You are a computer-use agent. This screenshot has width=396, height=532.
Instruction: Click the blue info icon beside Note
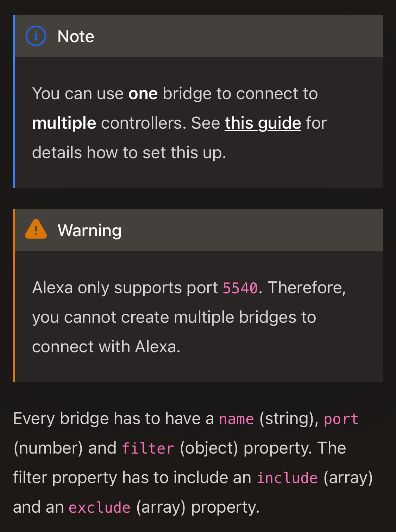[36, 36]
